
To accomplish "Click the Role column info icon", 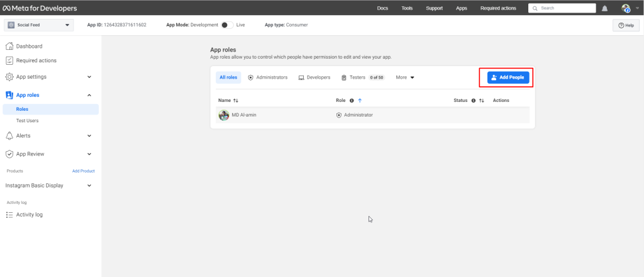I will tap(352, 101).
